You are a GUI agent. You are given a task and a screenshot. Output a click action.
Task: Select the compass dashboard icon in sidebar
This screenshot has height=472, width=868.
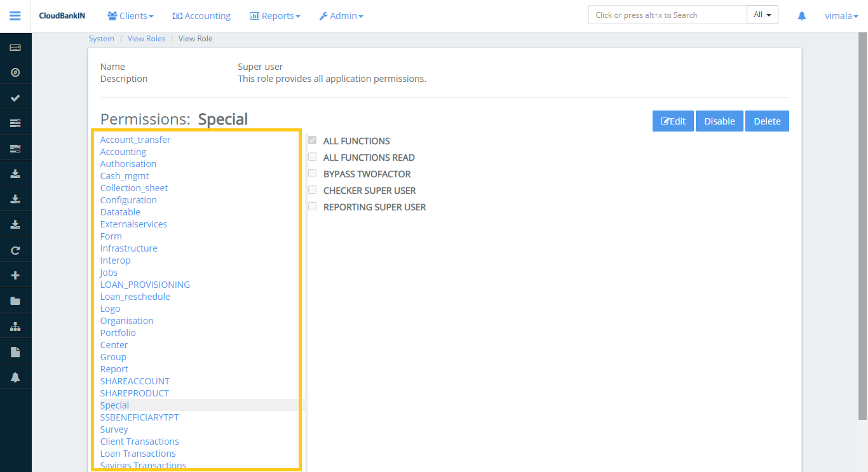pyautogui.click(x=15, y=72)
